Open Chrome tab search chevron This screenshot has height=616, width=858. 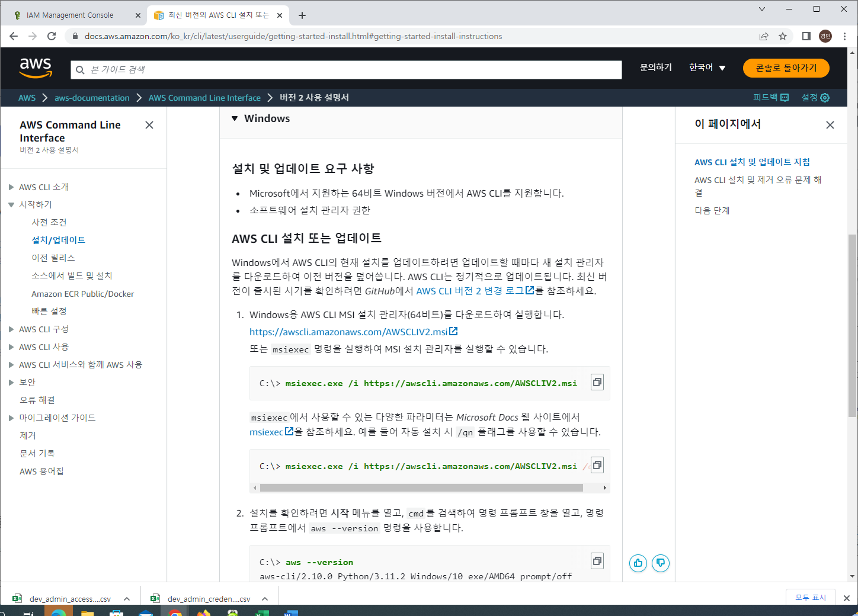point(762,9)
